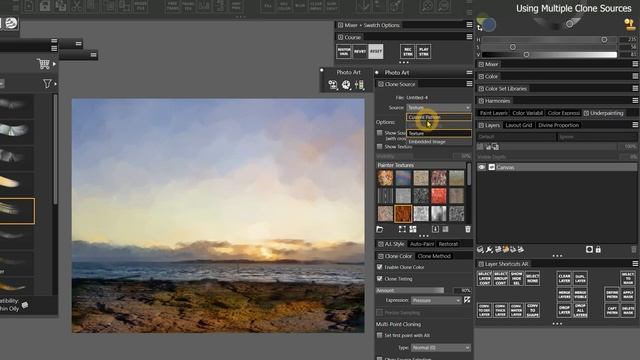The image size is (640, 360).
Task: Hide the Canvas layer with eye icon
Action: 482,167
